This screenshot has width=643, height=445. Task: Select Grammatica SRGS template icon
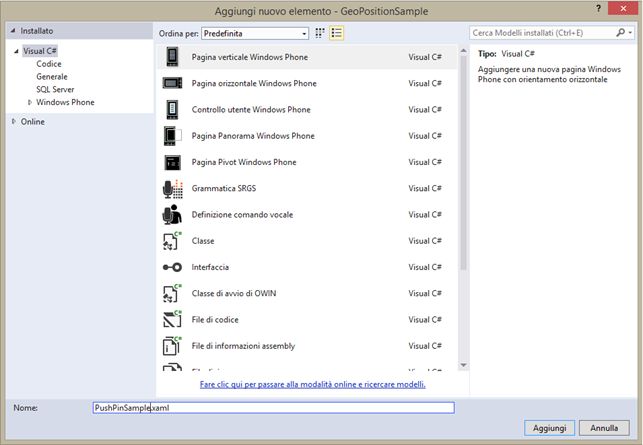pyautogui.click(x=172, y=188)
